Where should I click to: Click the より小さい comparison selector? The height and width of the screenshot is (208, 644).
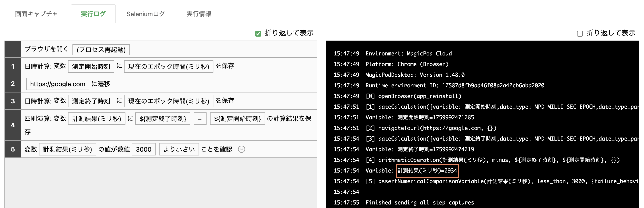click(x=179, y=149)
